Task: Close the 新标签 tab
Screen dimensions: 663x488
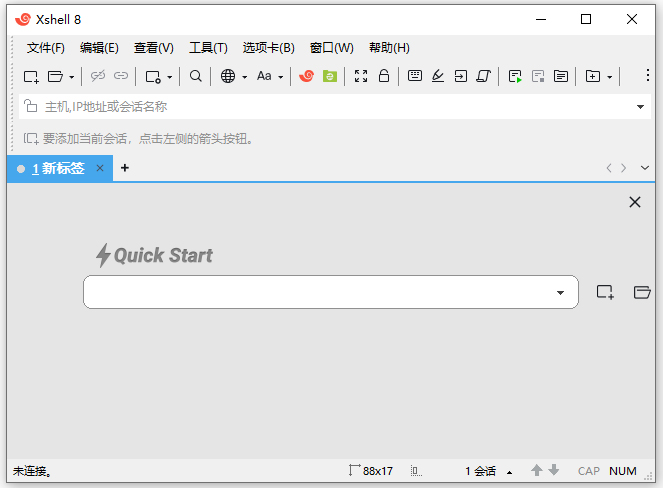Action: point(100,168)
